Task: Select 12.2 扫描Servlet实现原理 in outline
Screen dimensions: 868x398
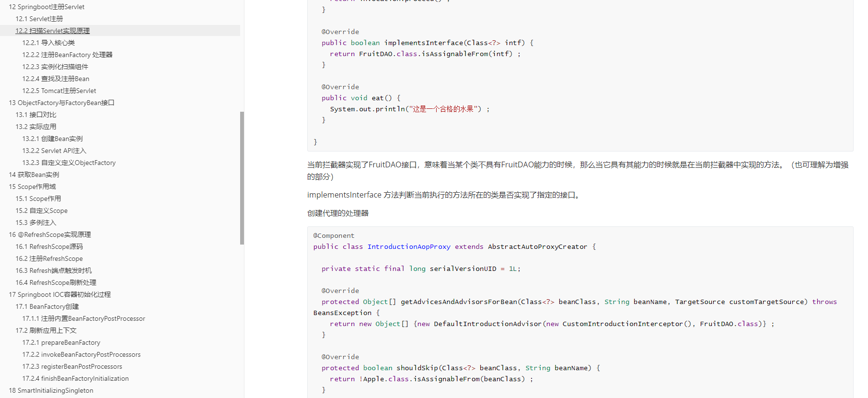Action: [x=53, y=31]
